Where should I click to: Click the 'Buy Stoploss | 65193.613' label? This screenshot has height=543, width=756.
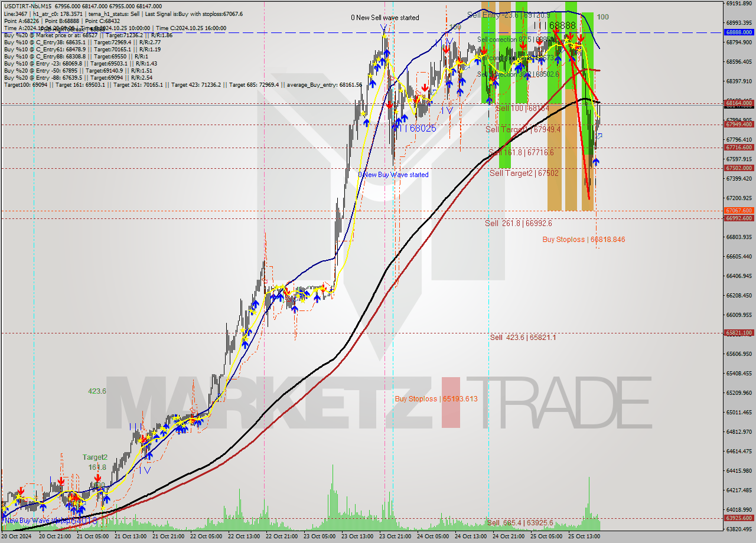pos(436,399)
